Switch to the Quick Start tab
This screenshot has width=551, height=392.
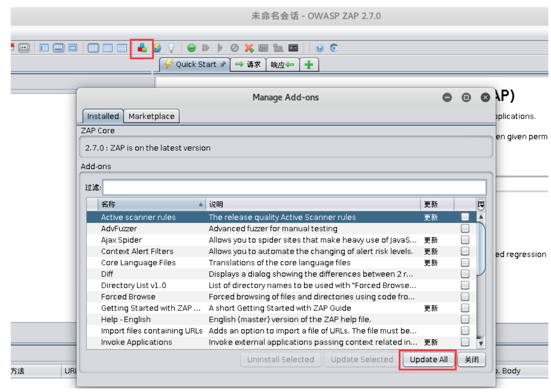(188, 64)
